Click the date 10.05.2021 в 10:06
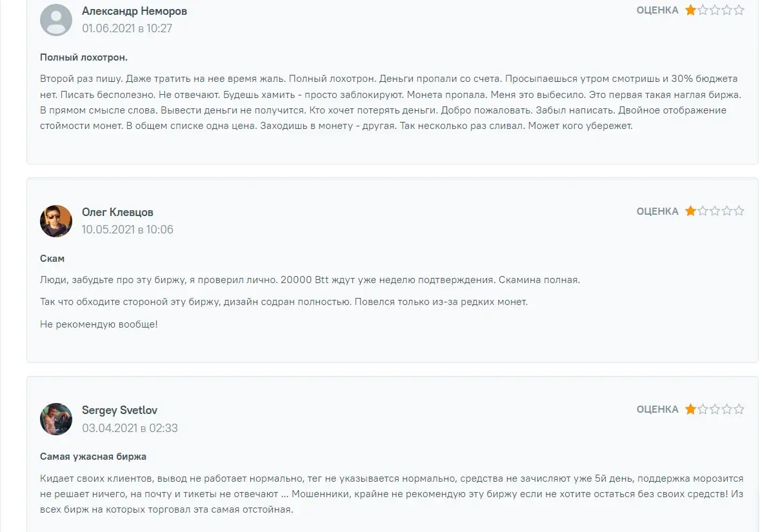The height and width of the screenshot is (532, 760). click(128, 229)
